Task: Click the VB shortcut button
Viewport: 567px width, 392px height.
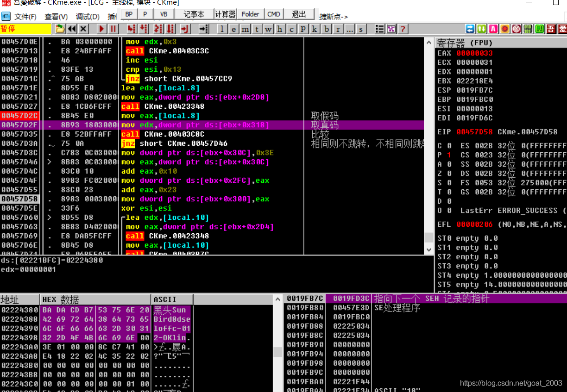Action: [x=164, y=14]
